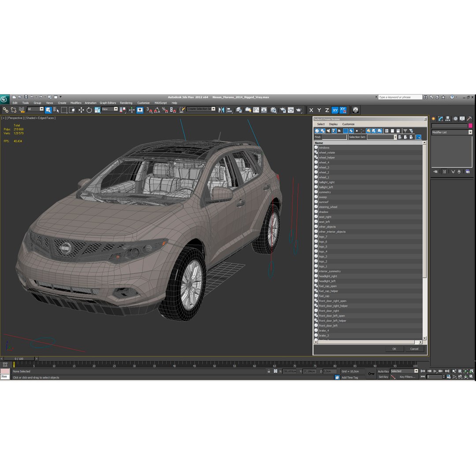The image size is (476, 476).
Task: Open the Graph Editors menu
Action: pos(108,103)
